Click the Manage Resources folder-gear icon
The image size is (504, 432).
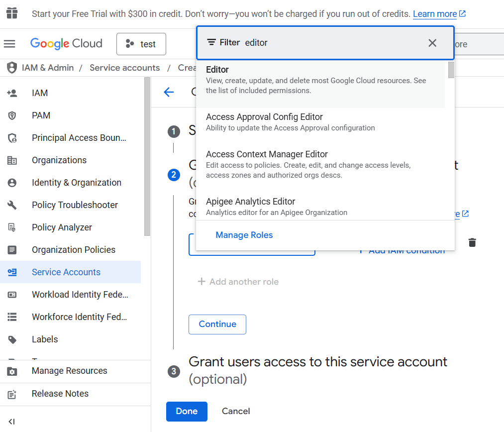(12, 371)
